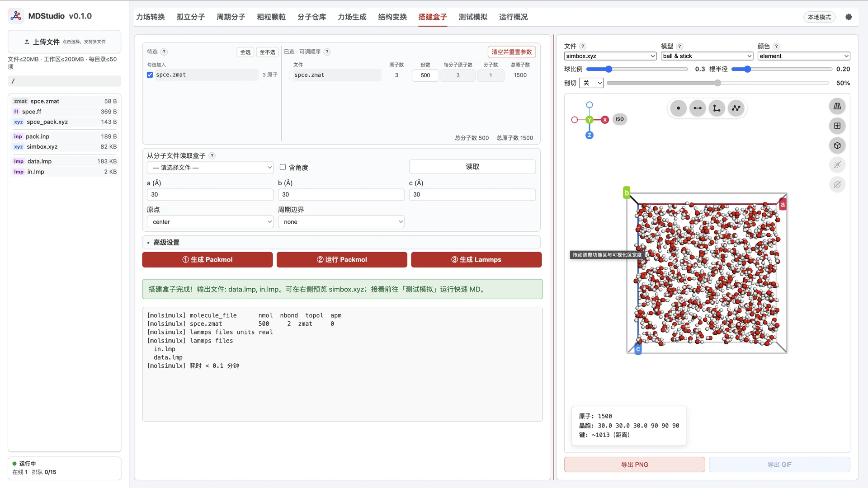Click the single-atom measure tool icon

click(x=678, y=108)
